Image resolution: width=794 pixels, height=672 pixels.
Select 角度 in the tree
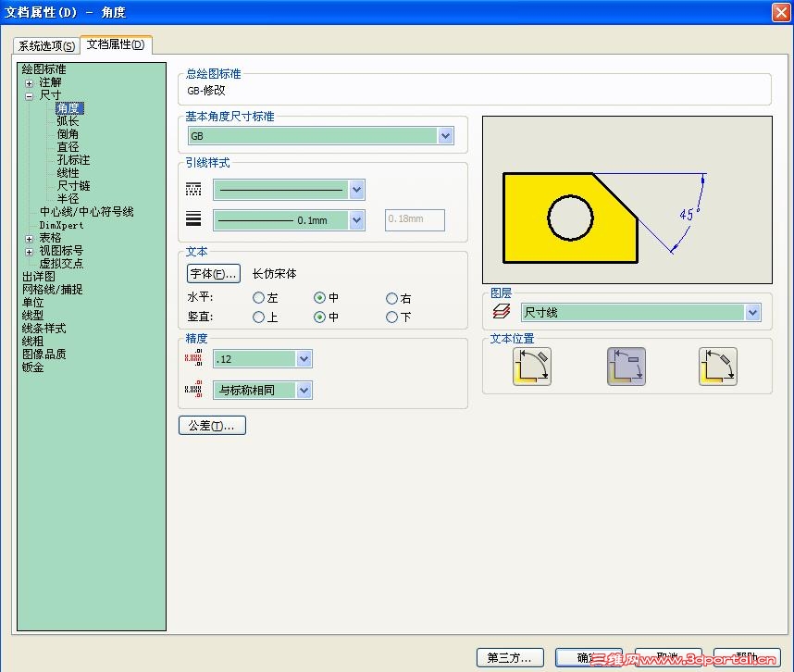(69, 108)
